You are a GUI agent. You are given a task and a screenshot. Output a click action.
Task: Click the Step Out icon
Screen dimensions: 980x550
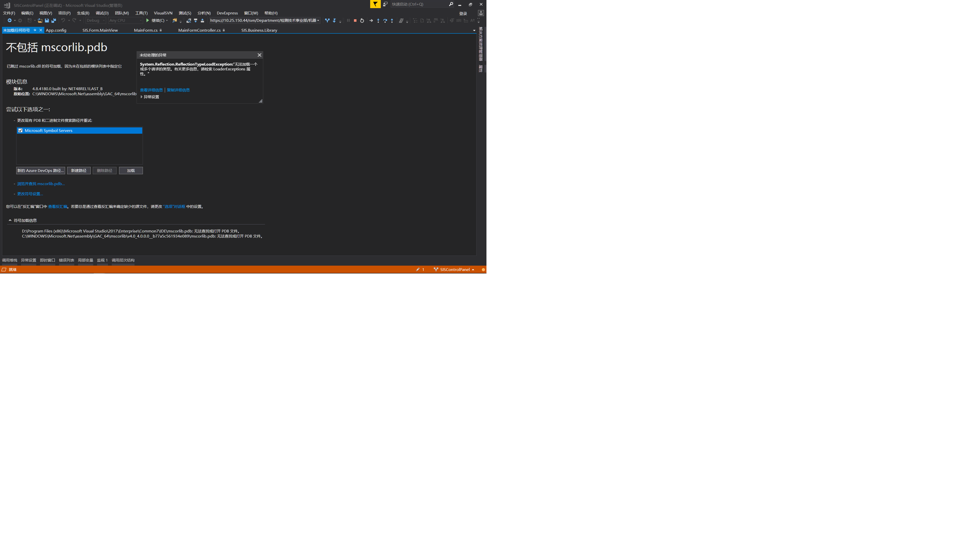(392, 21)
